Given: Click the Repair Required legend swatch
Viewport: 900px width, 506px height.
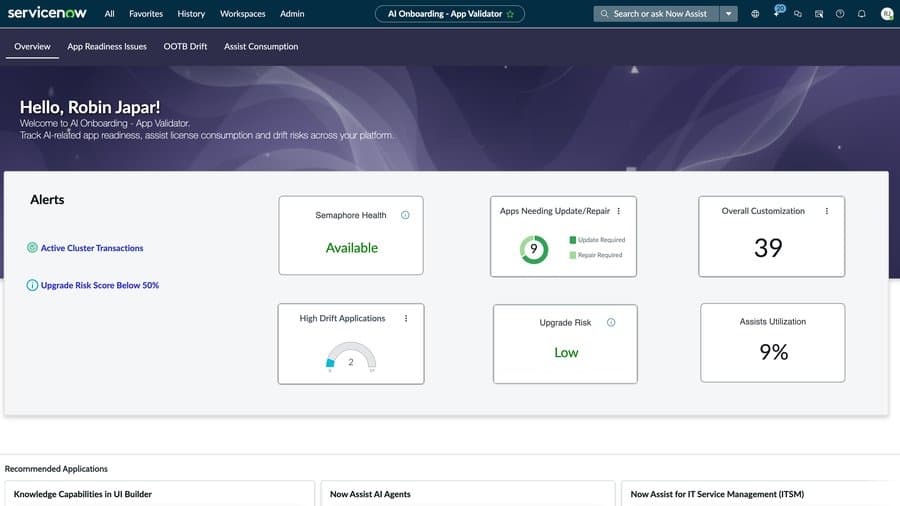Looking at the screenshot, I should (x=572, y=255).
